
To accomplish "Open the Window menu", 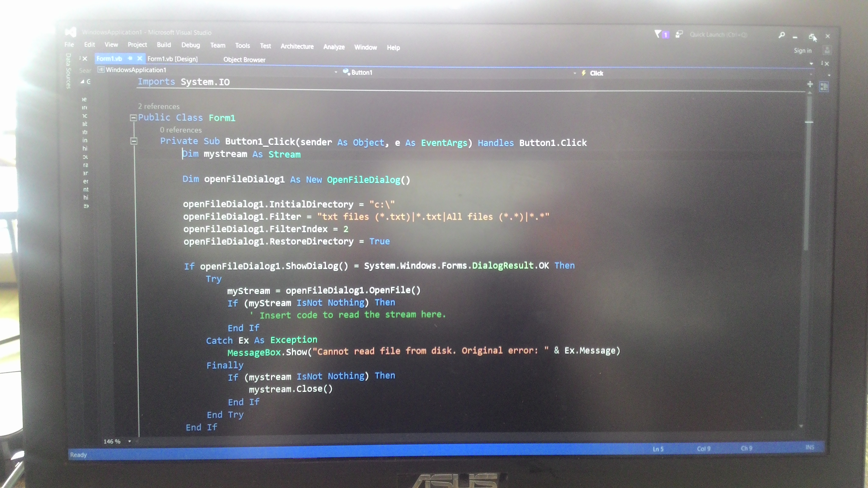I will 365,47.
